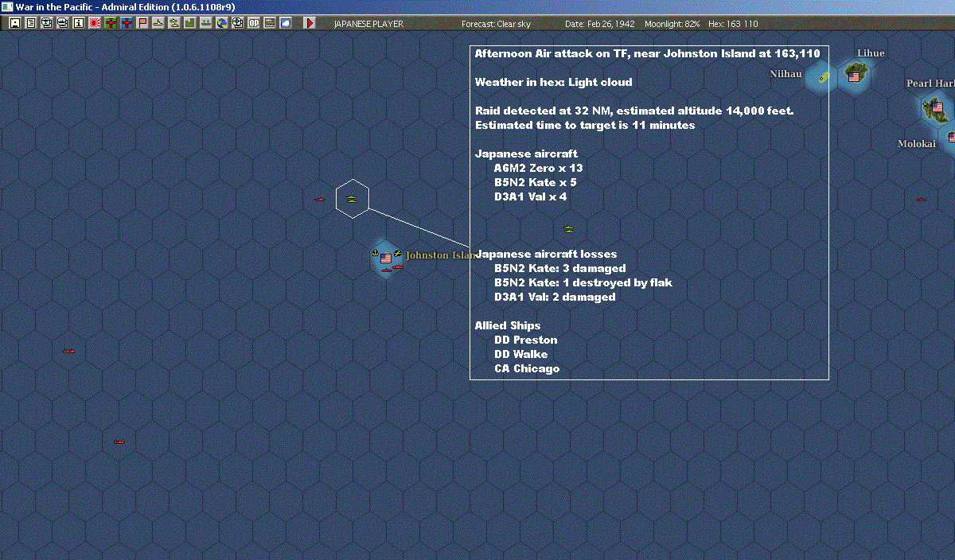Click the brown striped panel toolbar icon
This screenshot has width=955, height=560.
270,23
